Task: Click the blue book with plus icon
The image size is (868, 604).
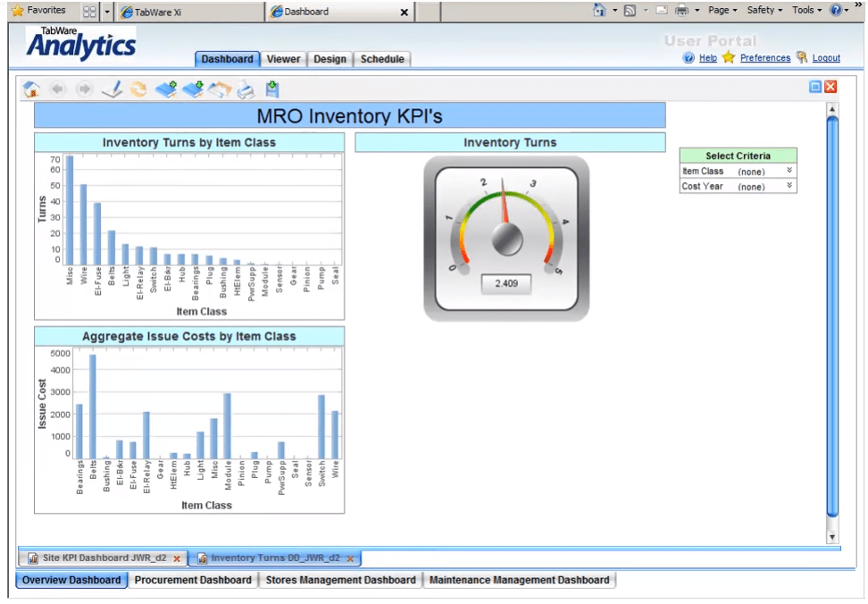Action: coord(165,89)
